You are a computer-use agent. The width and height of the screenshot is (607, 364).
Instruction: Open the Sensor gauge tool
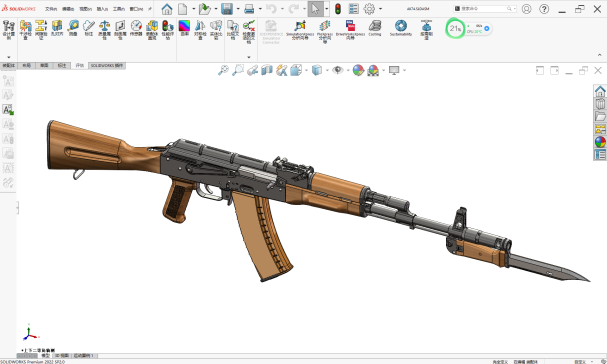tap(136, 28)
